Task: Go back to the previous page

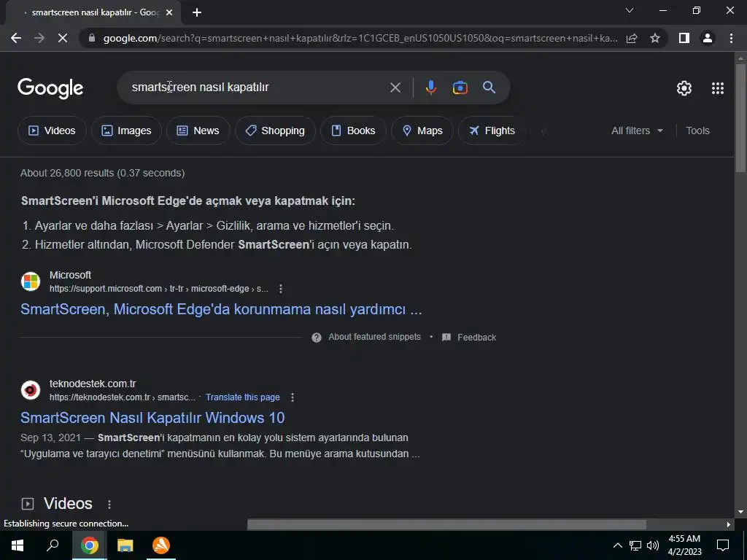Action: point(16,38)
